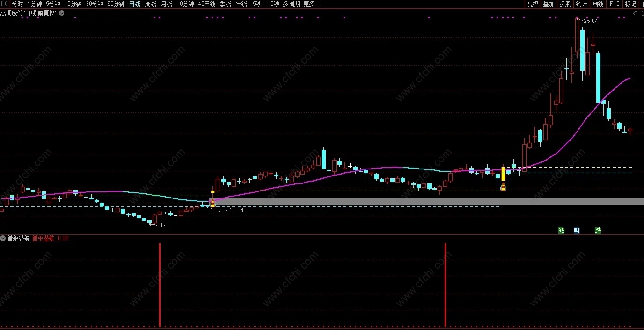644x330 pixels.
Task: Click the square icon beside the diamond
Action: coord(641,14)
